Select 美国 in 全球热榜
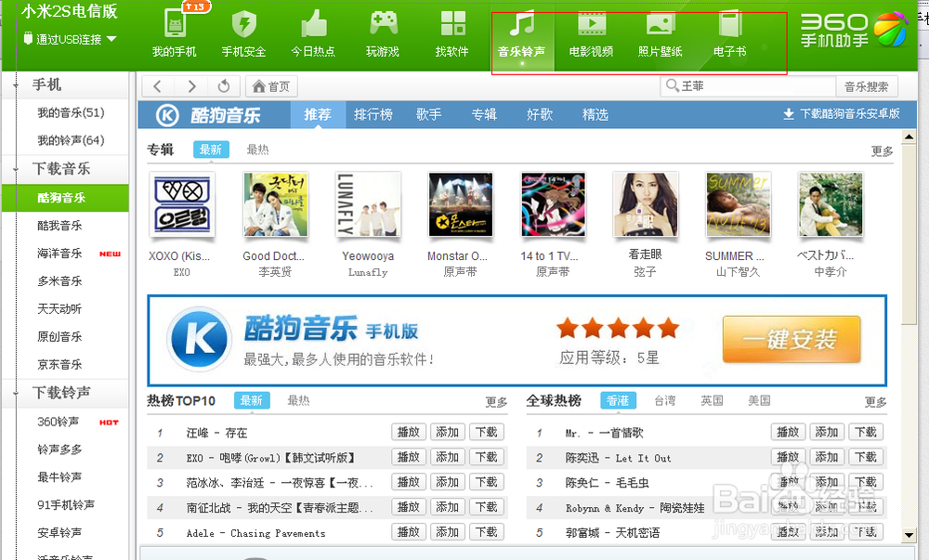Image resolution: width=929 pixels, height=560 pixels. click(x=760, y=401)
